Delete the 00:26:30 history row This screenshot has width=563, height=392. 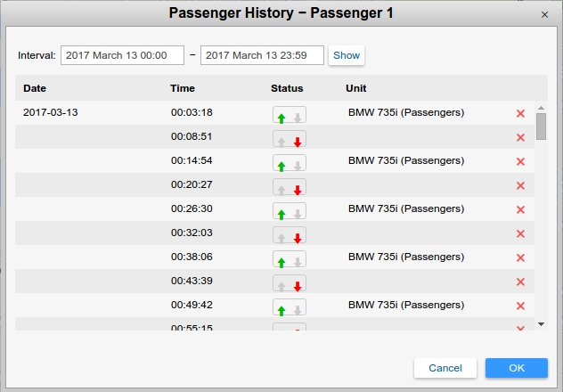pyautogui.click(x=520, y=209)
